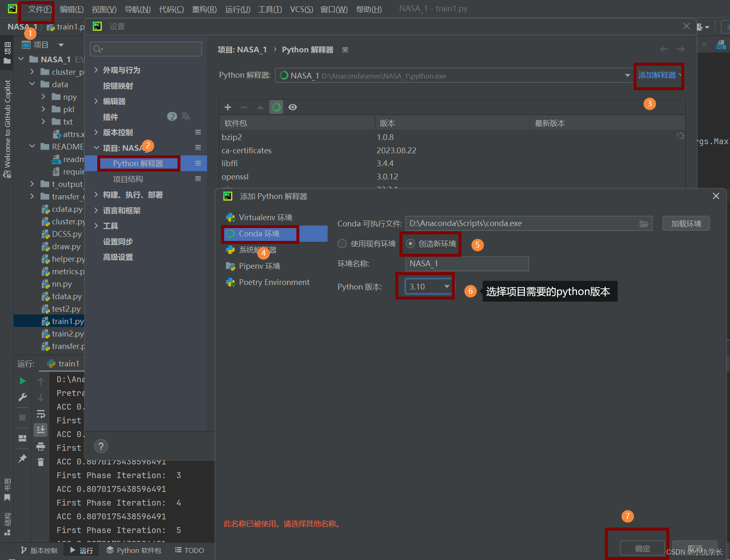
Task: Click the 加载环境 button
Action: pos(686,224)
